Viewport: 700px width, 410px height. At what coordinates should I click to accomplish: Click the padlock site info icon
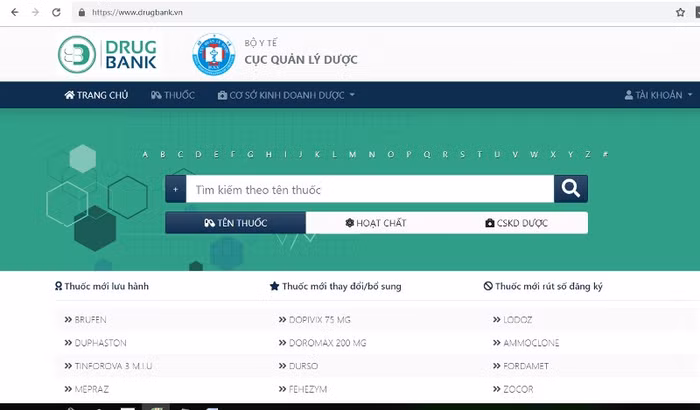click(82, 12)
